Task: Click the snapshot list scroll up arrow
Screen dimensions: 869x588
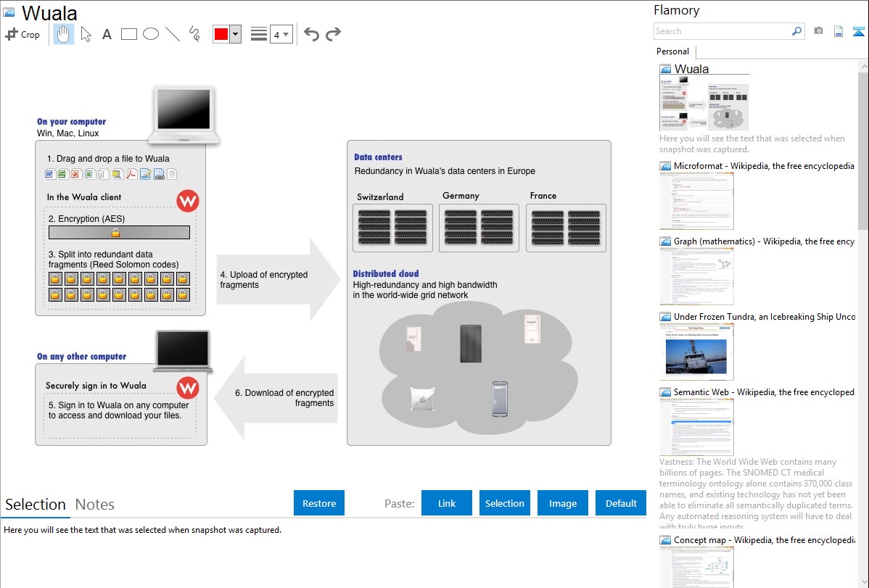Action: coord(863,66)
